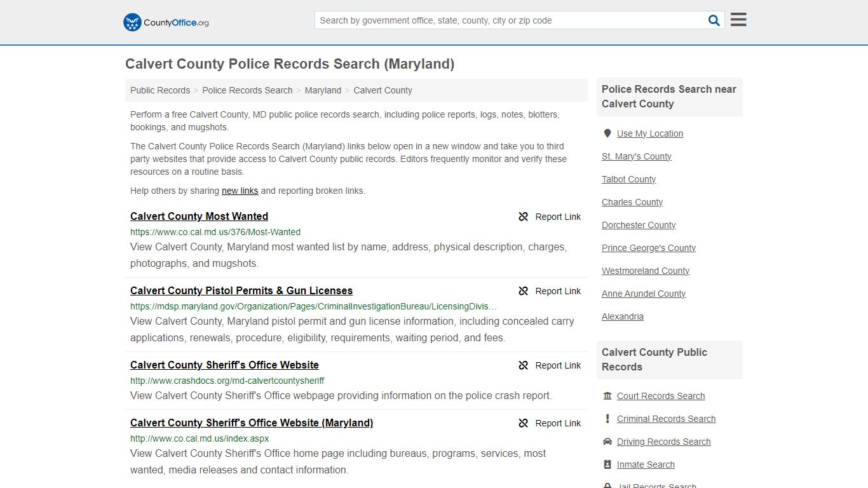Click the car icon next to Driving Records Search
This screenshot has width=868, height=488.
tap(608, 441)
